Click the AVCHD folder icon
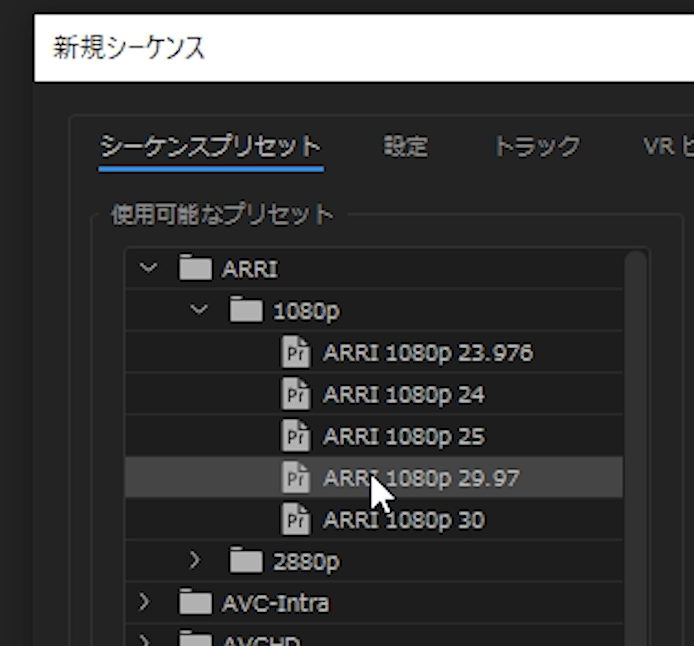Viewport: 694px width, 646px height. [x=195, y=639]
